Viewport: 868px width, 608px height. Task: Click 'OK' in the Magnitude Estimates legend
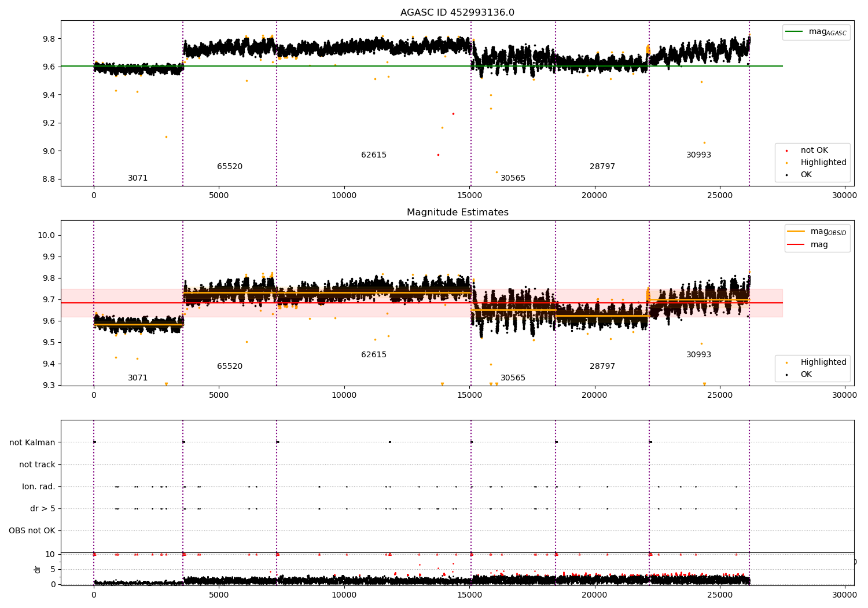806,375
